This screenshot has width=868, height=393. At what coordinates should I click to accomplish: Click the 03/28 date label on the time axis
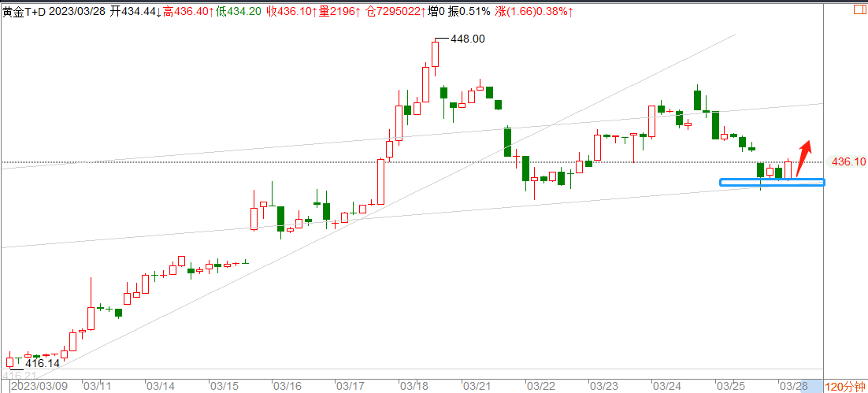[793, 386]
